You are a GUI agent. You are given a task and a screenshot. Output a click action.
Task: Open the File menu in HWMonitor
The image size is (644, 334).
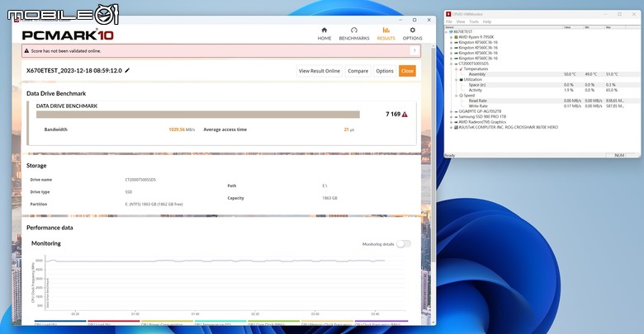tap(449, 21)
